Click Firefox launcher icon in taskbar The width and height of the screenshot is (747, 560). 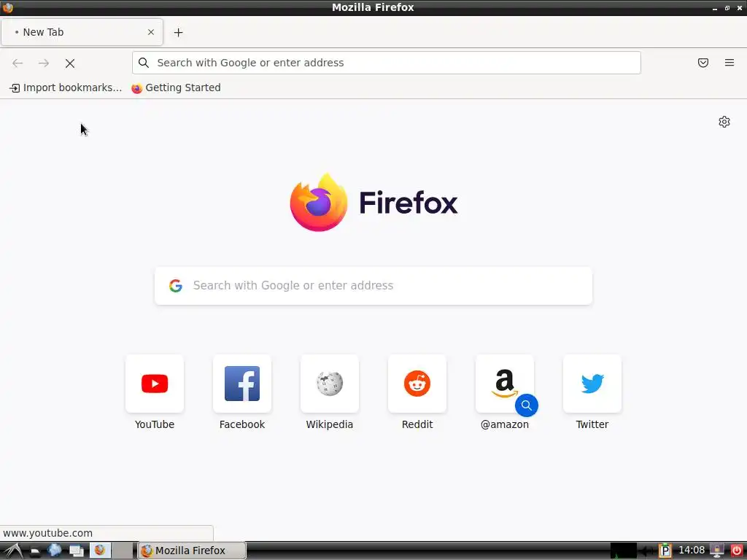(100, 551)
